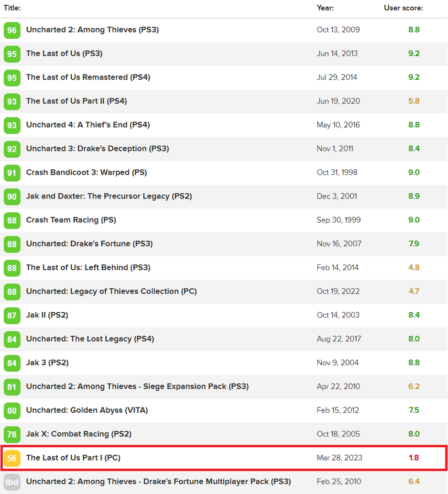The height and width of the screenshot is (494, 448).
Task: Click metascore 95 badge for The Last of Us (PS3)
Action: click(x=12, y=54)
